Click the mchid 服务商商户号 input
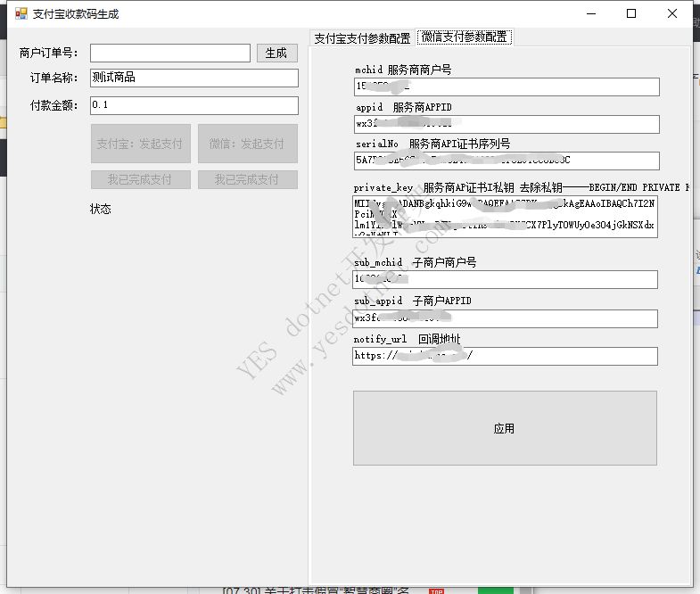Viewport: 700px width, 594px height. (506, 87)
